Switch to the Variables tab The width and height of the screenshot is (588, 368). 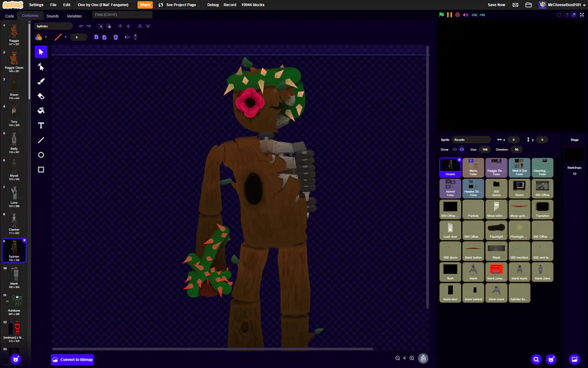tap(74, 16)
